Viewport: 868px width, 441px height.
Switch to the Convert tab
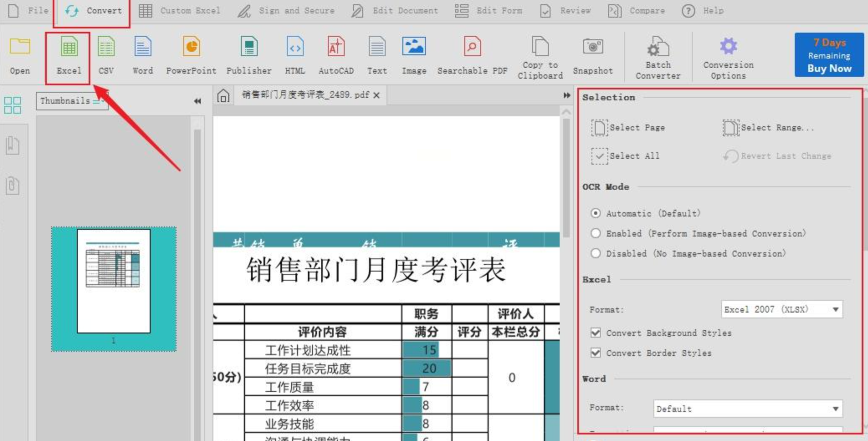93,11
